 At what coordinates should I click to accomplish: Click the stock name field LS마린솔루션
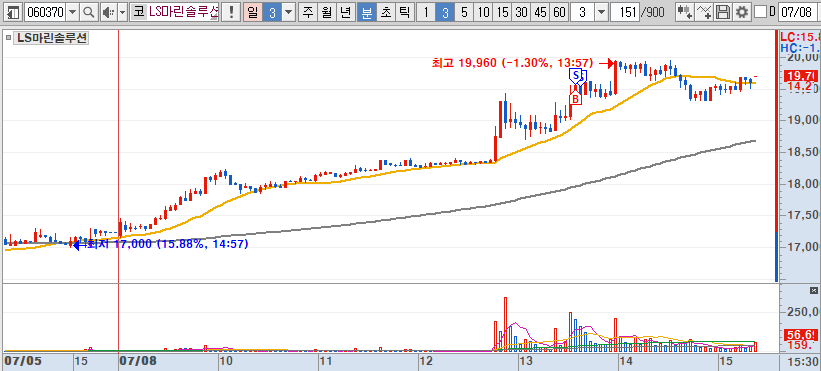182,12
